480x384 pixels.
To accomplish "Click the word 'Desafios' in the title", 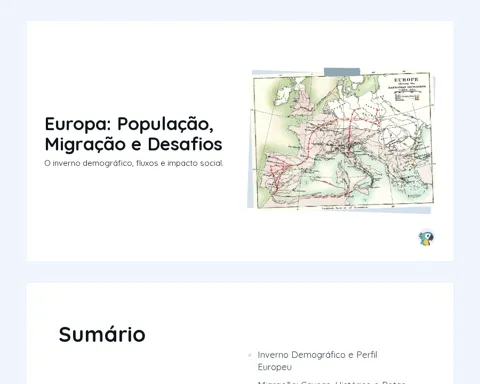I will coord(185,144).
